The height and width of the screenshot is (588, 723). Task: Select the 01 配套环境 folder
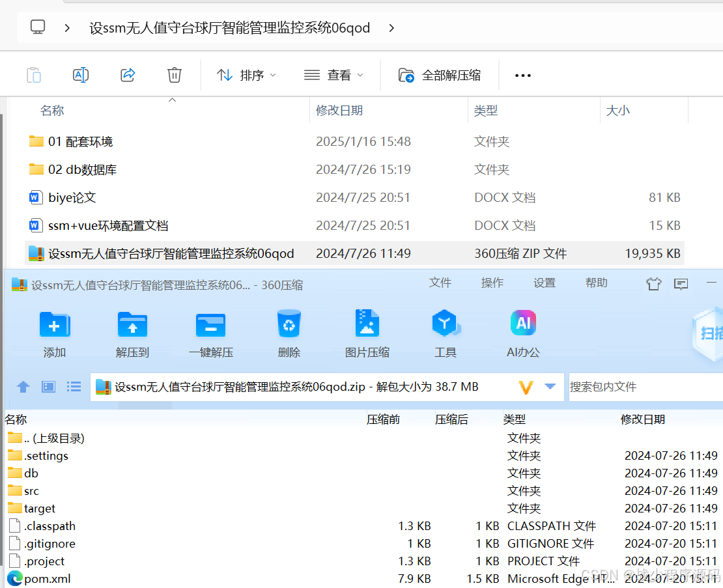pos(71,141)
